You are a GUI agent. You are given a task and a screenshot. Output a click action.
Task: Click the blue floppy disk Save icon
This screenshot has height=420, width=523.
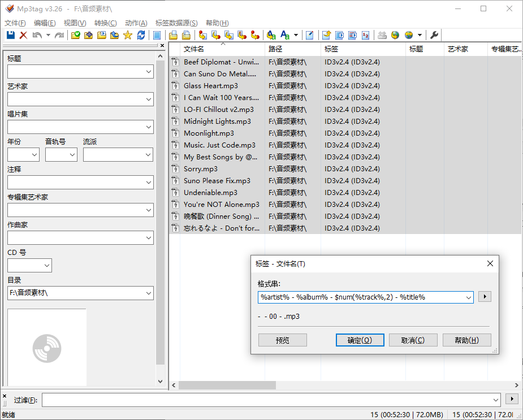(10, 35)
